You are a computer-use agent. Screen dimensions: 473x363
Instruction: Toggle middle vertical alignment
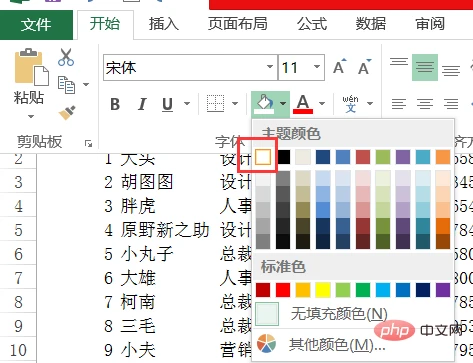pos(425,67)
